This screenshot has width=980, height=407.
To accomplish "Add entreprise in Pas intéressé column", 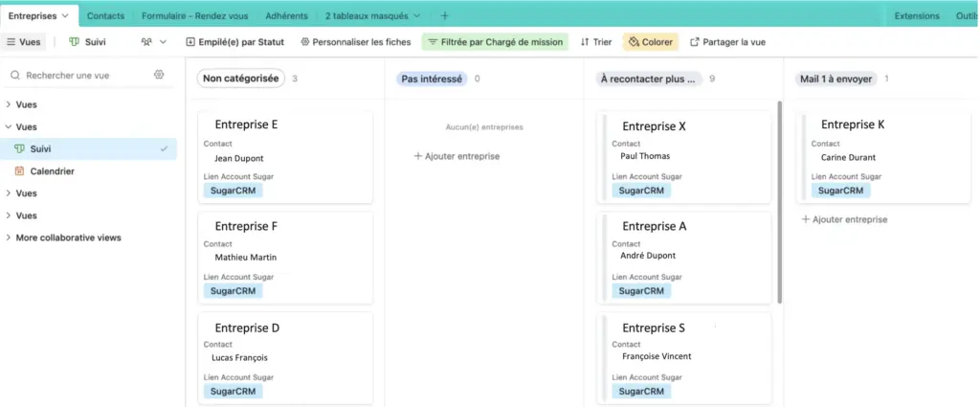I will pyautogui.click(x=457, y=156).
